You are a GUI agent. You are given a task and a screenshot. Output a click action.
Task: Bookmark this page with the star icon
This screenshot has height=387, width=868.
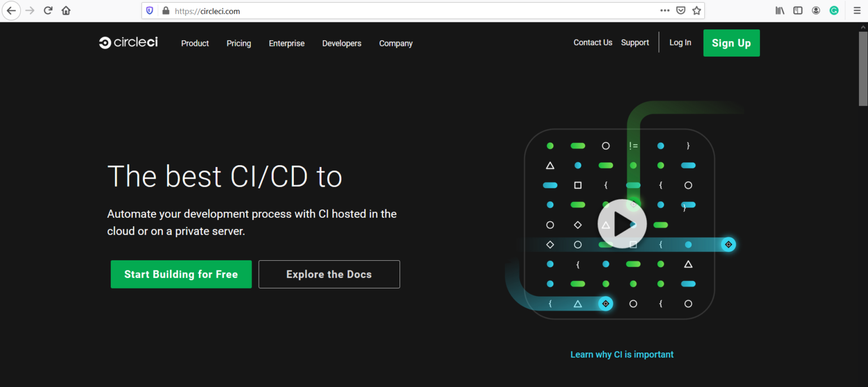(697, 11)
